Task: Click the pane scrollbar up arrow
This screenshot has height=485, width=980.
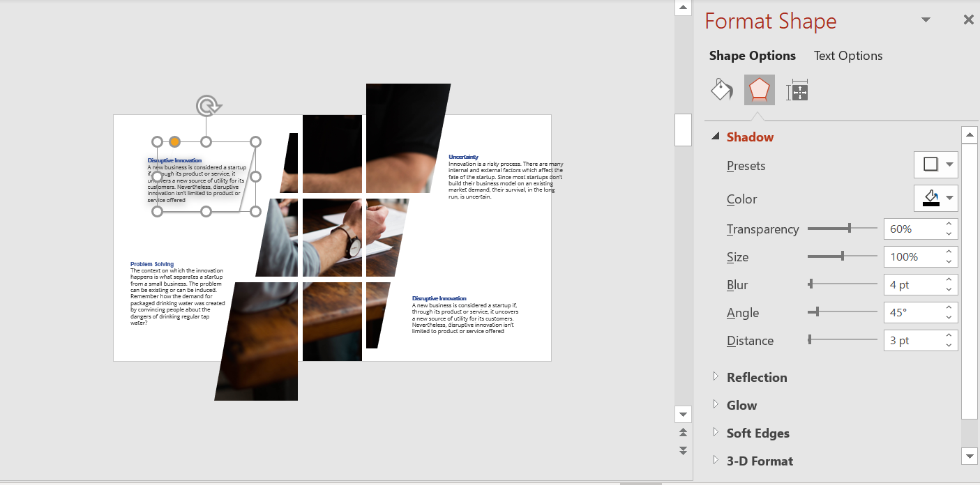Action: pyautogui.click(x=970, y=134)
